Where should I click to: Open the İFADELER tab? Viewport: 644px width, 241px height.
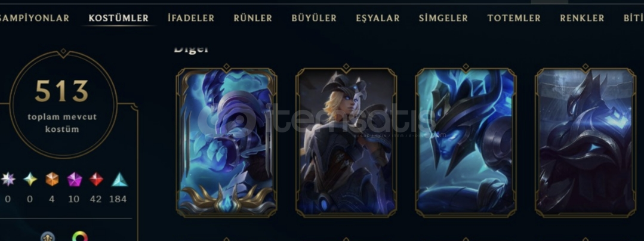coord(191,18)
